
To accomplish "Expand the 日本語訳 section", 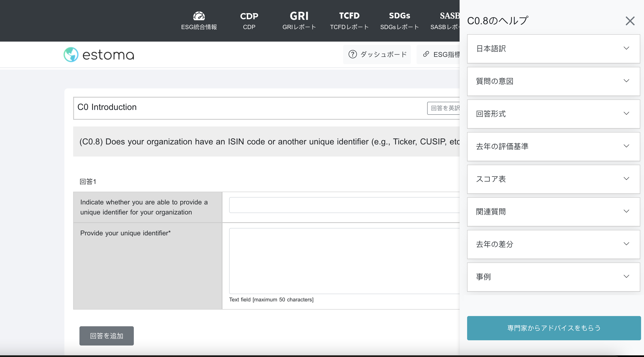I will tap(553, 48).
